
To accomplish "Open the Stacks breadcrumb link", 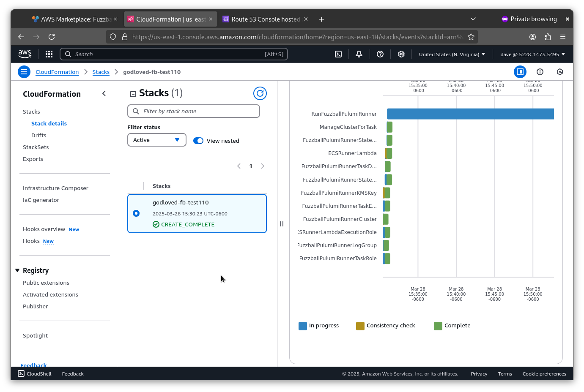I will coord(101,72).
